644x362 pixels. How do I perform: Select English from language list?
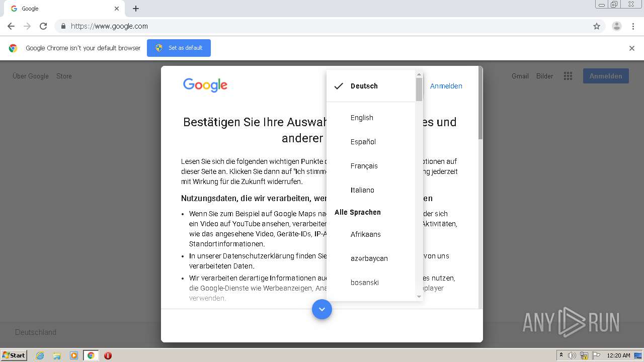pos(371,118)
